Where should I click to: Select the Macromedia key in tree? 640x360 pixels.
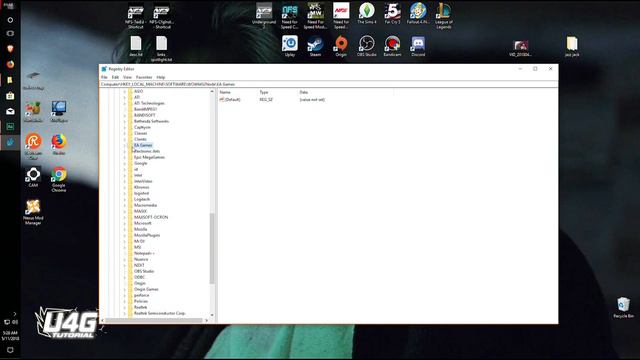pos(145,205)
